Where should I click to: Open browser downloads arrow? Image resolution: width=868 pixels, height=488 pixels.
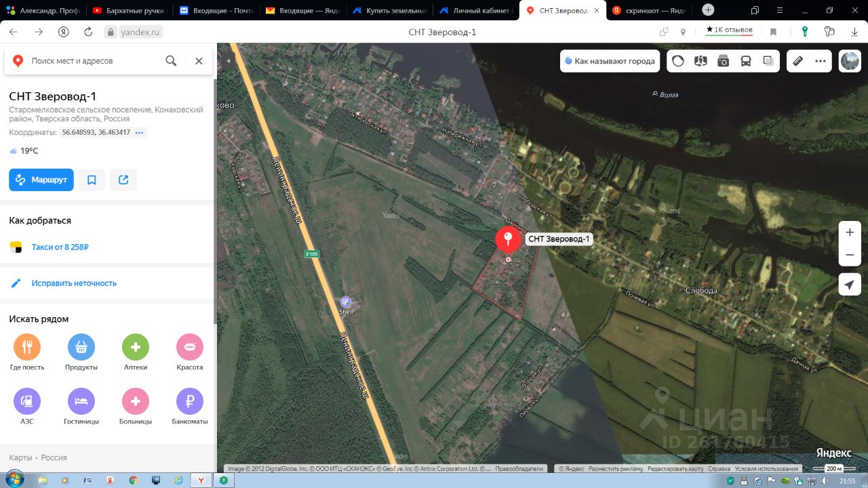(x=854, y=32)
